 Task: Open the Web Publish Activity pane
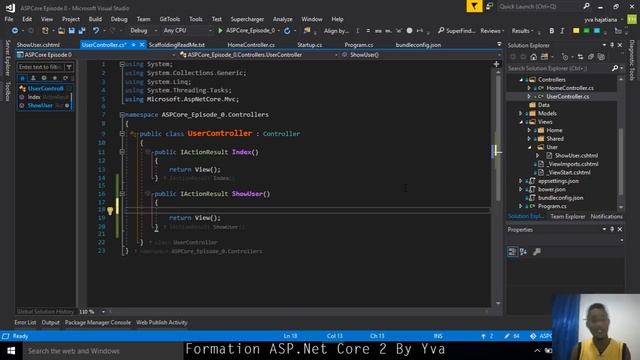click(x=162, y=322)
